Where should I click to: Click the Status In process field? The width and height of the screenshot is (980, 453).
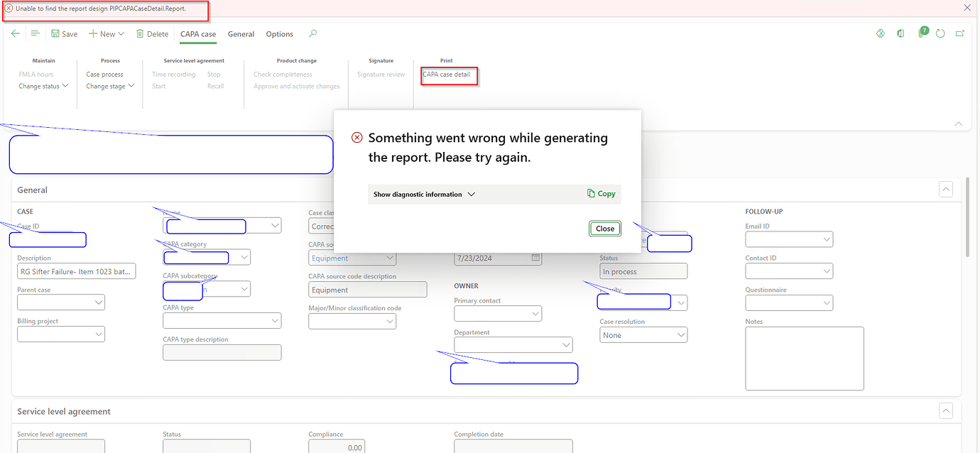click(x=643, y=271)
